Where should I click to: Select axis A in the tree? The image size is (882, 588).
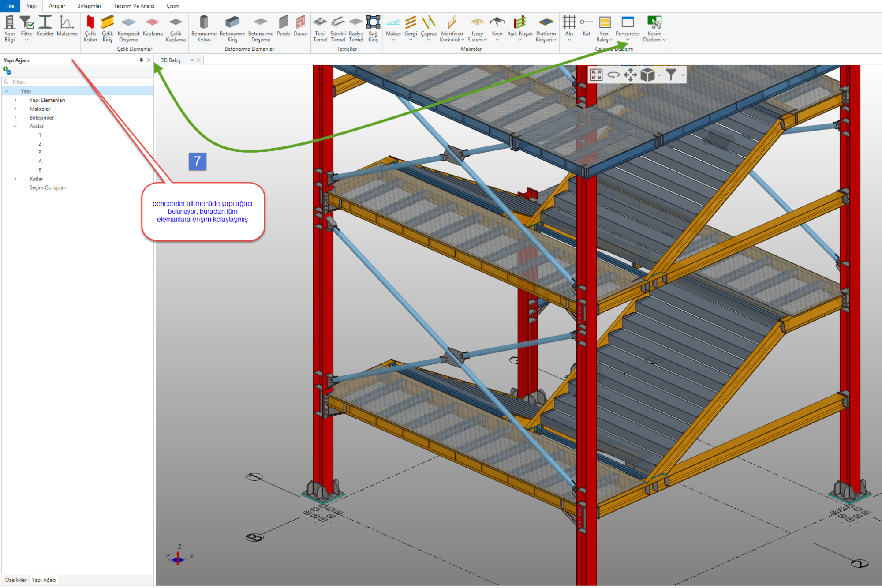coord(40,161)
